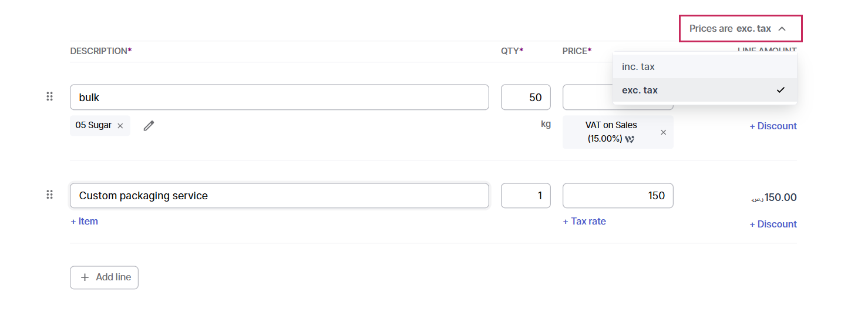Click the quantity field showing 1
This screenshot has width=868, height=325.
coord(526,196)
